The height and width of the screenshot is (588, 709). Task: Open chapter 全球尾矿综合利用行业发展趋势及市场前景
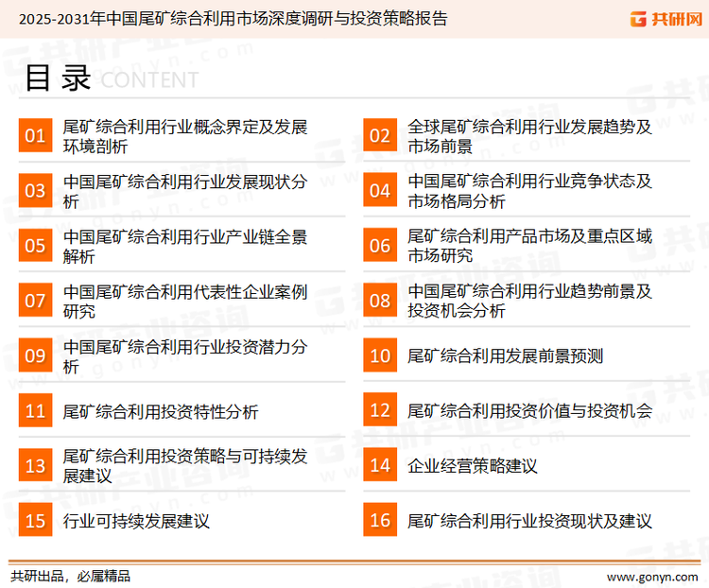(529, 136)
